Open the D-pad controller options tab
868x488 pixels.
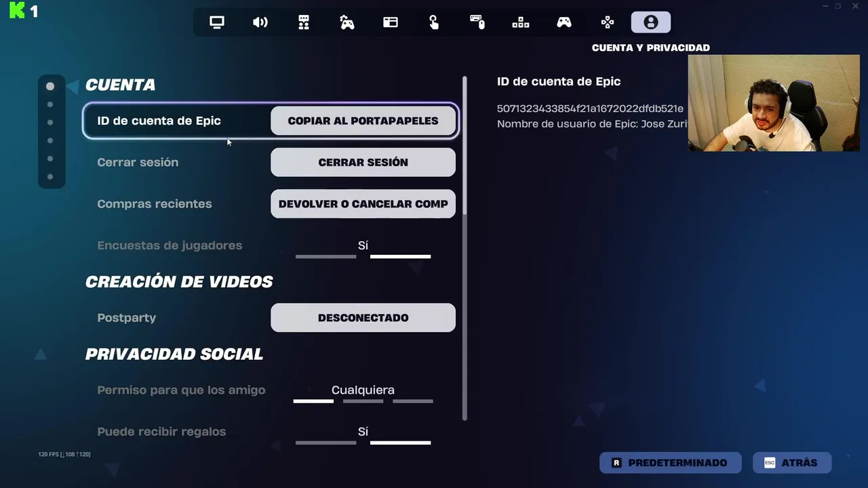608,22
